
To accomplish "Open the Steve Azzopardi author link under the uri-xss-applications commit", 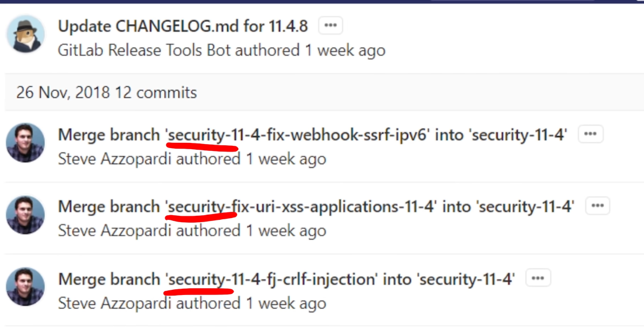I will tap(115, 231).
